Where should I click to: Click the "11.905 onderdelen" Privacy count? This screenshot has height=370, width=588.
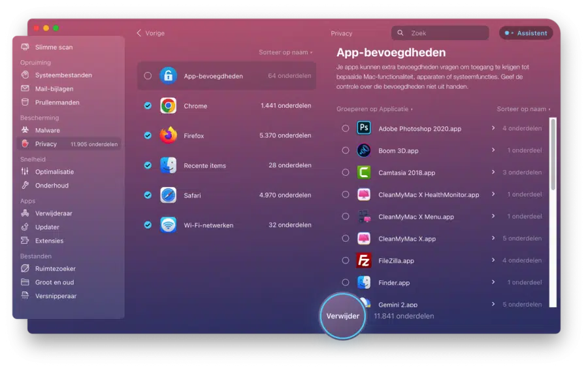[x=94, y=144]
